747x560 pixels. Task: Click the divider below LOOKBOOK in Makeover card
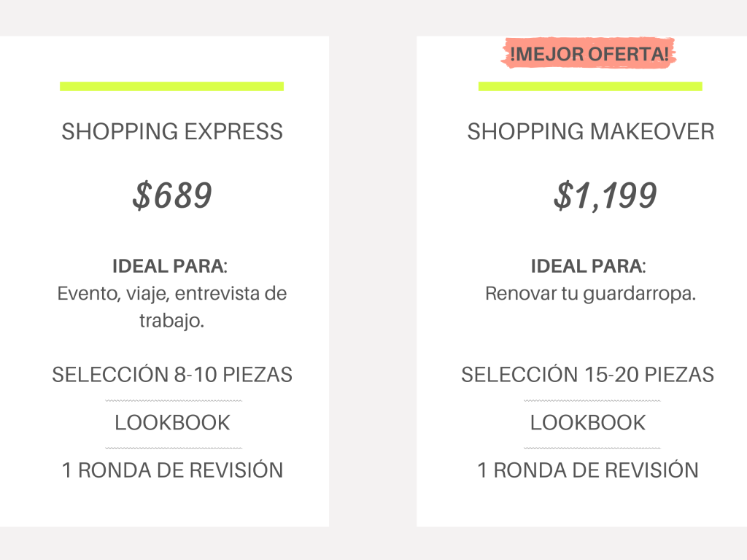click(x=592, y=448)
